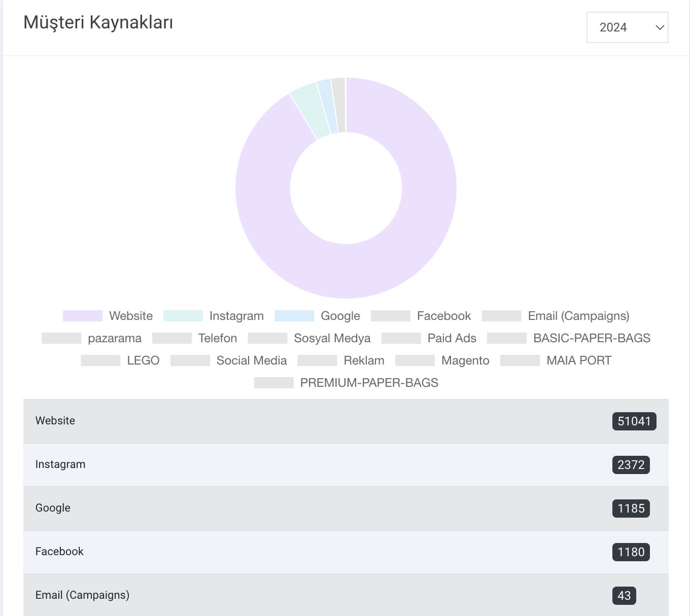Image resolution: width=690 pixels, height=616 pixels.
Task: Select the Facebook table row label
Action: tap(59, 552)
